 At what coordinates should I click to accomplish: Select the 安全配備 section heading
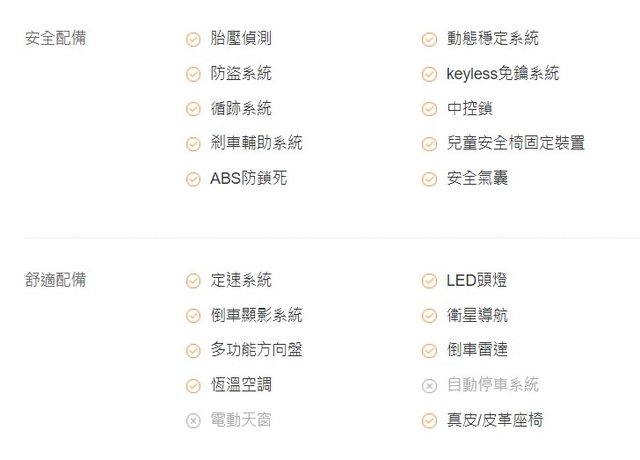(55, 38)
